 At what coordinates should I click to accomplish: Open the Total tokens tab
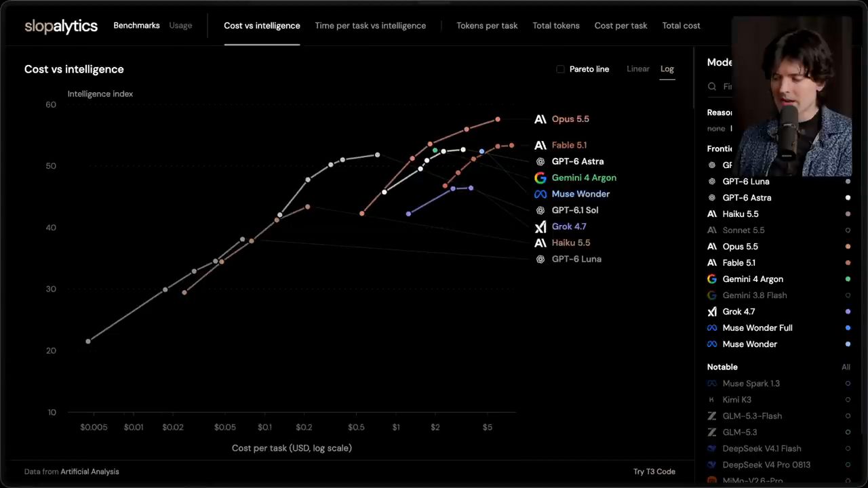click(556, 26)
